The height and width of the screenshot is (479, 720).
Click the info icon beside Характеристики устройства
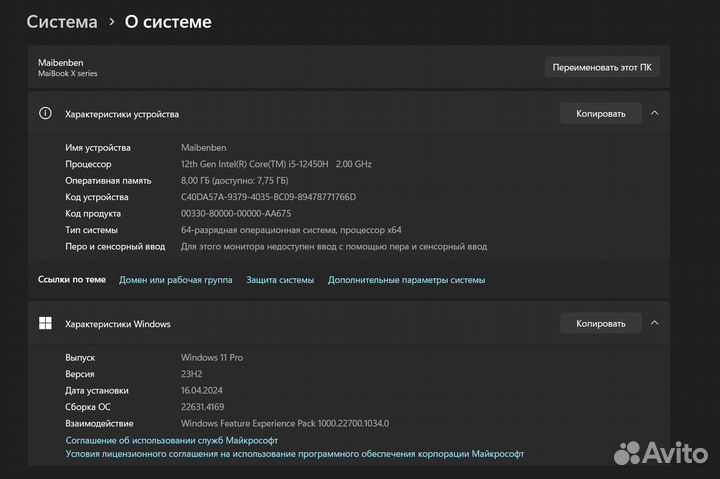tap(45, 113)
